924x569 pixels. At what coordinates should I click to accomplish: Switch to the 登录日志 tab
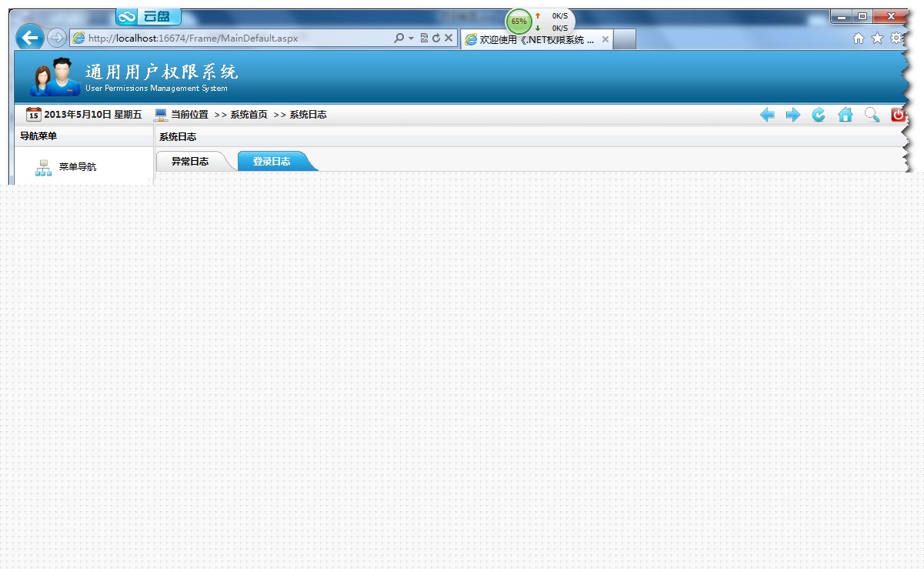272,162
